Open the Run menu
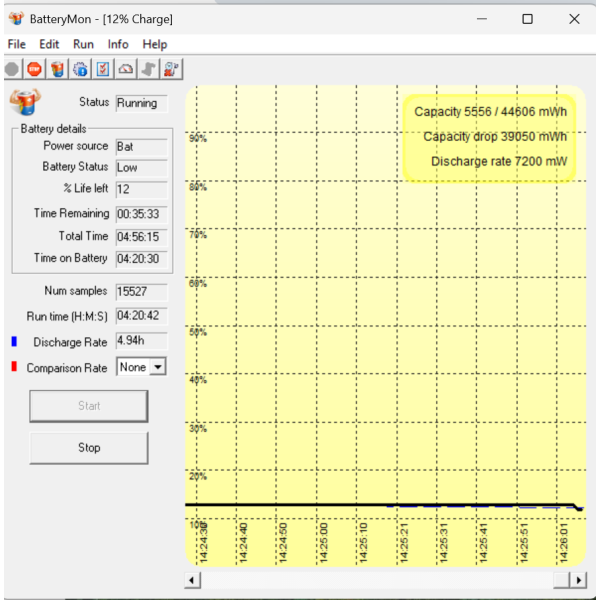The height and width of the screenshot is (600, 600). [83, 44]
